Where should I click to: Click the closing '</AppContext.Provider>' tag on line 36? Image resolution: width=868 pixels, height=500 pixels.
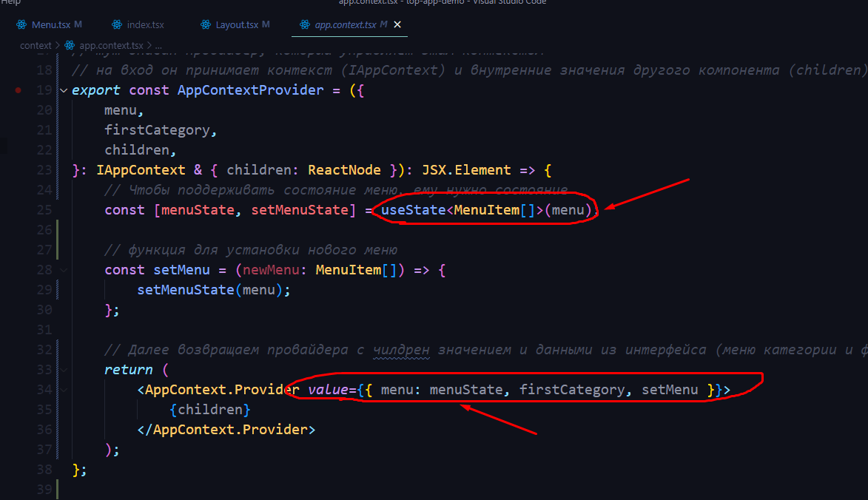click(226, 429)
